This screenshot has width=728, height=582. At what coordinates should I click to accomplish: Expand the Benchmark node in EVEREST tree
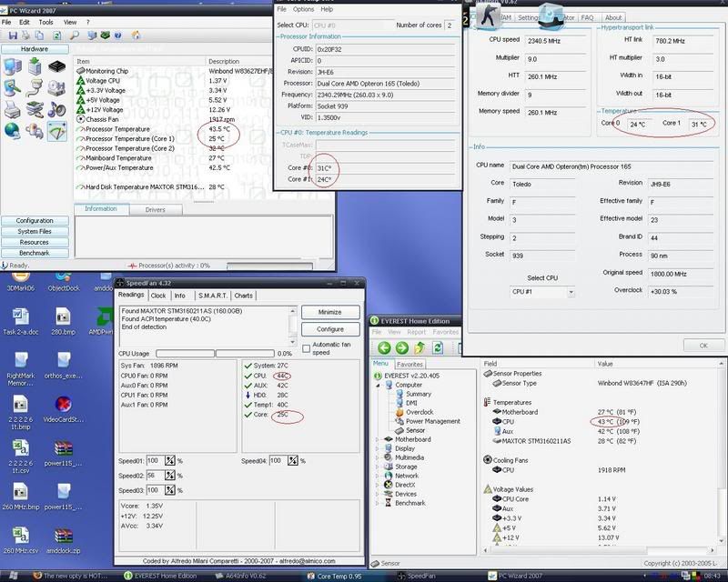(x=378, y=503)
